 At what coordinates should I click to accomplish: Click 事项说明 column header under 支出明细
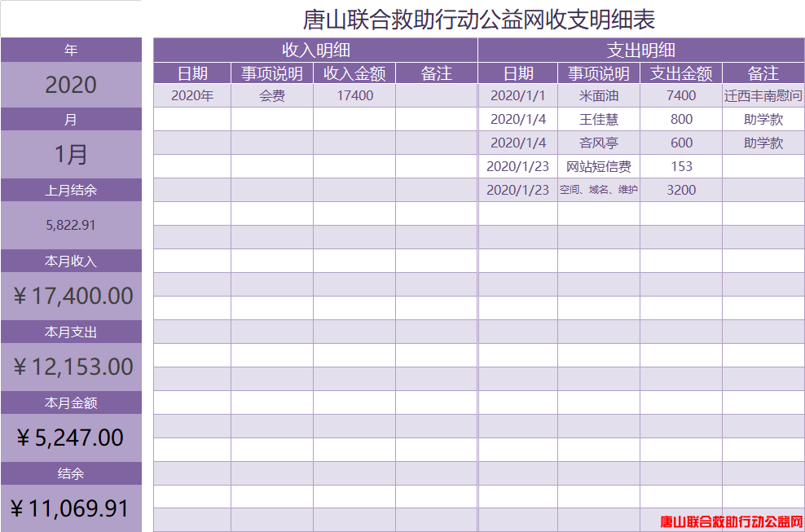pos(599,73)
